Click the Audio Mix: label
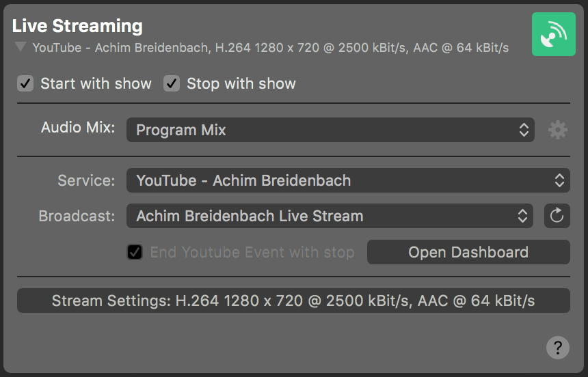Screen dimensions: 588x377 (78, 128)
